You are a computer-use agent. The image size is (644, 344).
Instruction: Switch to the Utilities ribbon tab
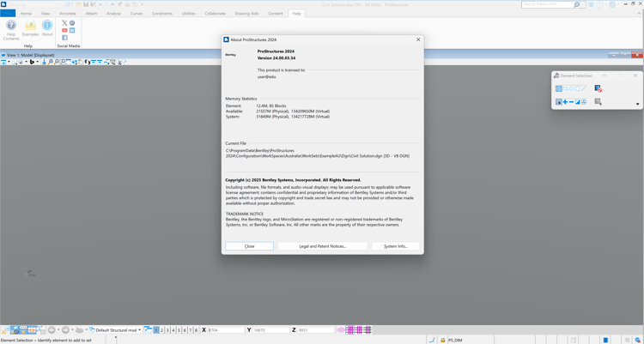pyautogui.click(x=189, y=14)
